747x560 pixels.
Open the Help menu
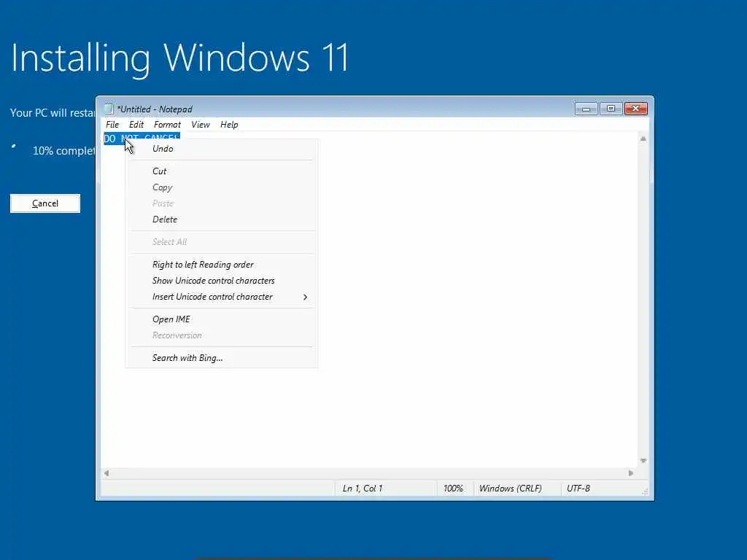click(x=229, y=125)
